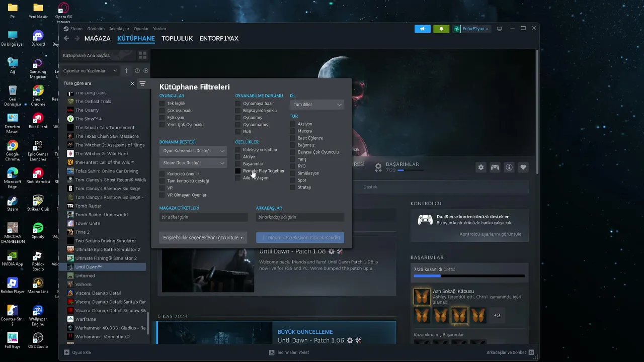Toggle the VR hardware checkbox
This screenshot has height=362, width=644.
(x=162, y=188)
